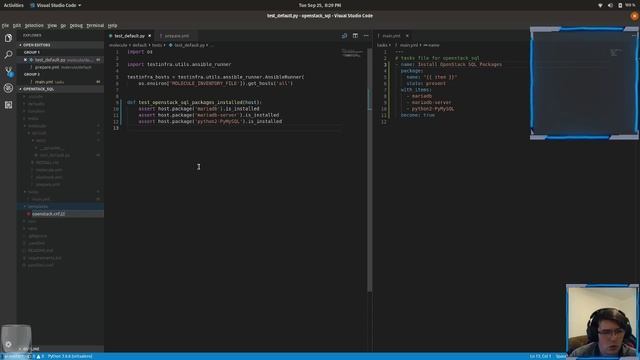This screenshot has height=360, width=640.
Task: Open the left editor's more actions menu
Action: click(366, 36)
